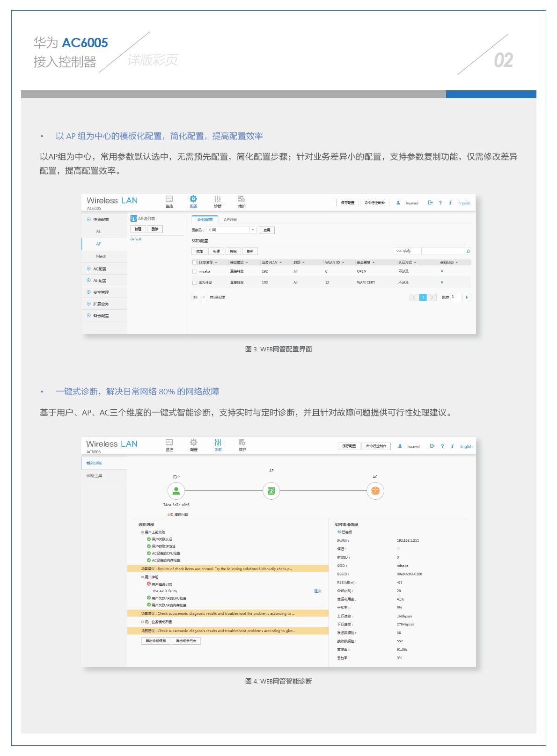Select 诊断 sliders icon in lower diagnosis screenshot
557x756 pixels.
pos(218,442)
